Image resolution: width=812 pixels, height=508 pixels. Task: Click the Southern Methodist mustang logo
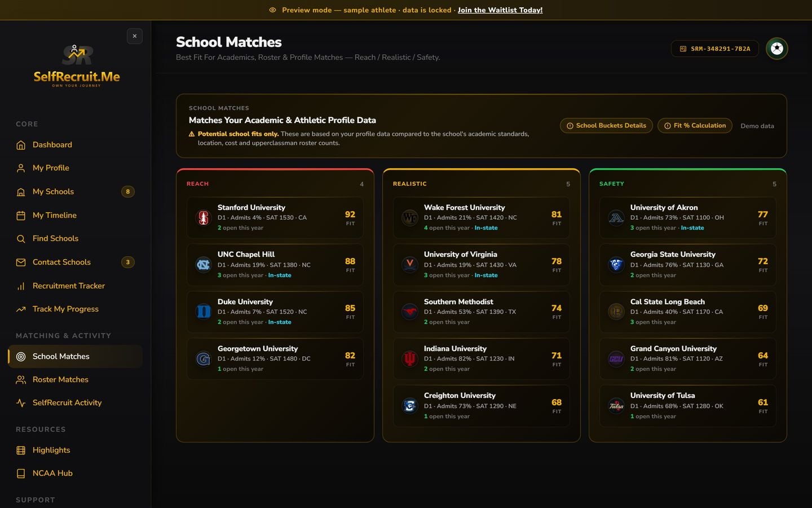pos(410,311)
